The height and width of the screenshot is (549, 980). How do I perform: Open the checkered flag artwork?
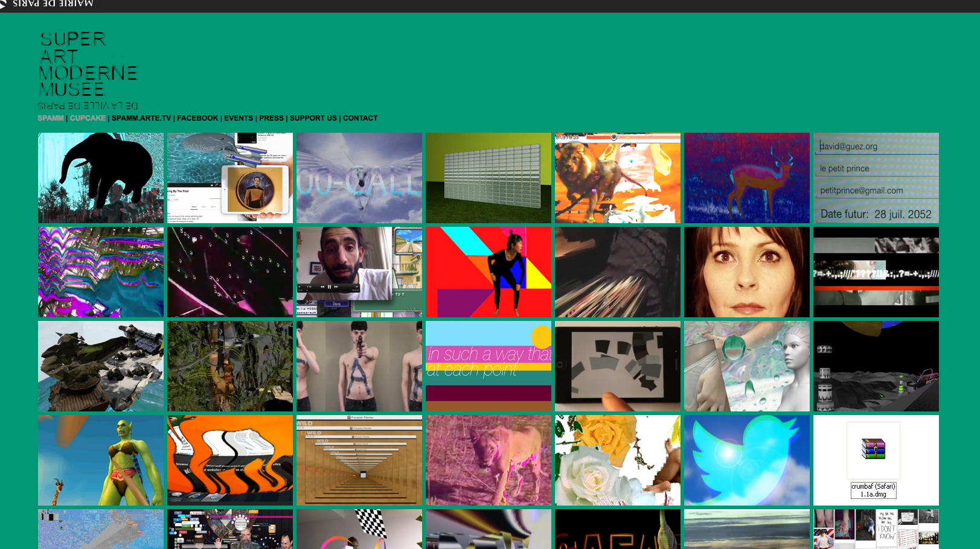coord(359,529)
